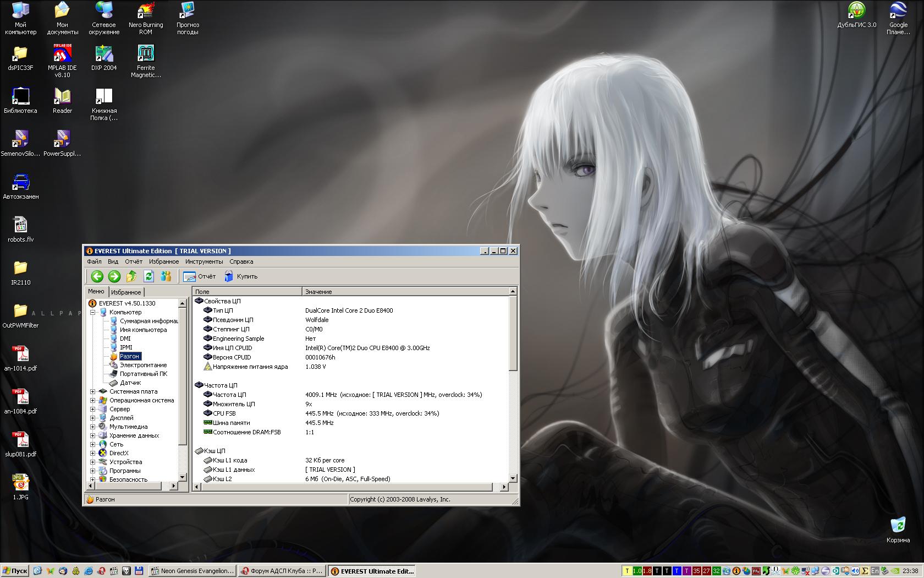Image resolution: width=924 pixels, height=578 pixels.
Task: Select Электропитание in the tree
Action: click(x=143, y=365)
